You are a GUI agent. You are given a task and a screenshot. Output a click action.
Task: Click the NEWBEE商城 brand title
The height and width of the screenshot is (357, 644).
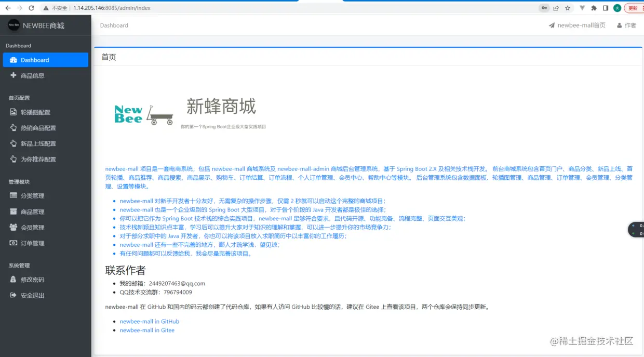click(x=44, y=25)
